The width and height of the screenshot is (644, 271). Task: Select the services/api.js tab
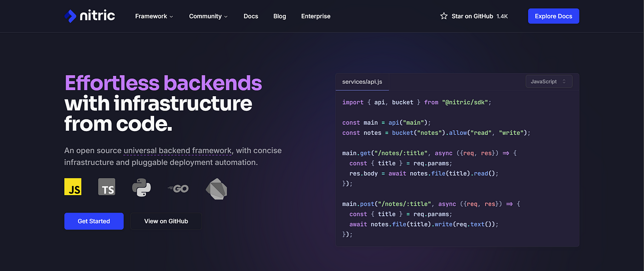point(362,82)
